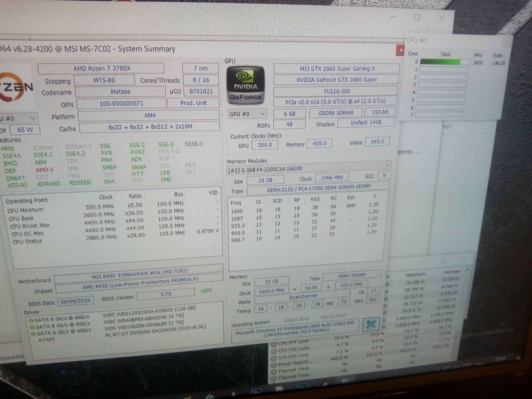This screenshot has height=399, width=532.
Task: Expand the G Skill memory module dropdown
Action: point(387,165)
